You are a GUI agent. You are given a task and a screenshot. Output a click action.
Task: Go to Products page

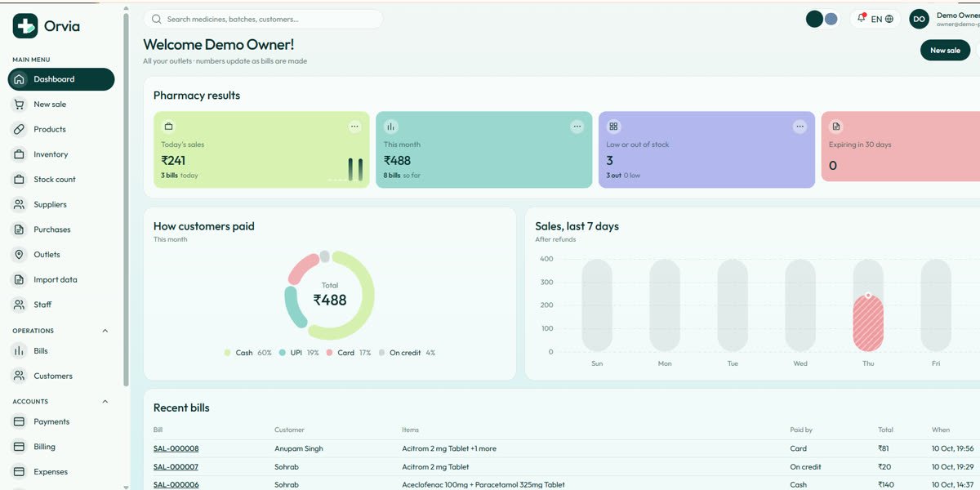coord(61,129)
